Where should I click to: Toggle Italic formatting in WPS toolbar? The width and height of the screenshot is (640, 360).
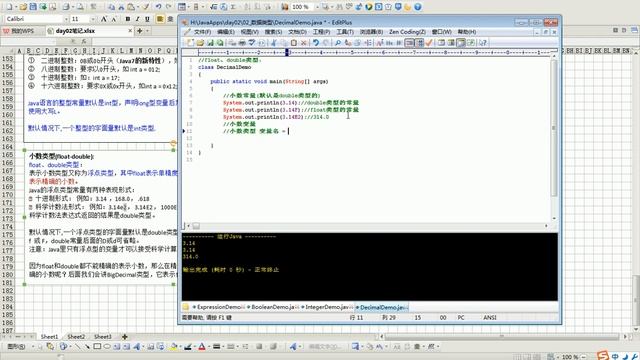coord(138,19)
